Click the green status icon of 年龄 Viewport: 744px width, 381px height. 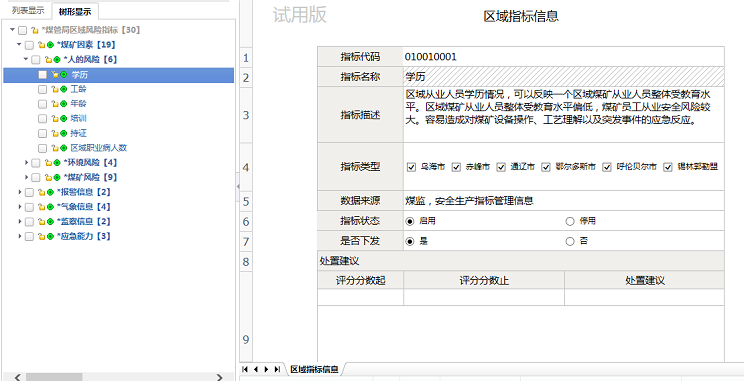(64, 104)
